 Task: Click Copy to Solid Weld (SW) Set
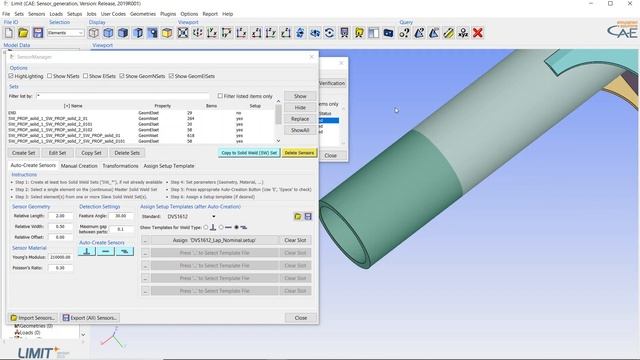[x=249, y=153]
